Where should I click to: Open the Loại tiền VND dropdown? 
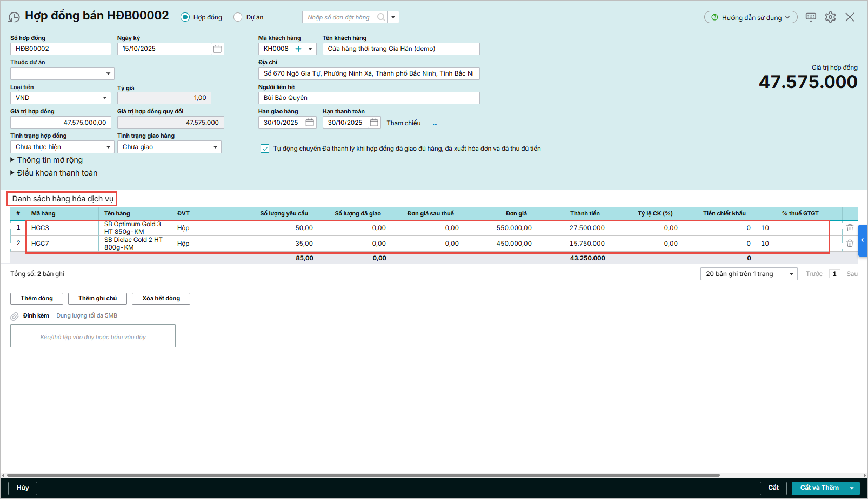tap(104, 98)
